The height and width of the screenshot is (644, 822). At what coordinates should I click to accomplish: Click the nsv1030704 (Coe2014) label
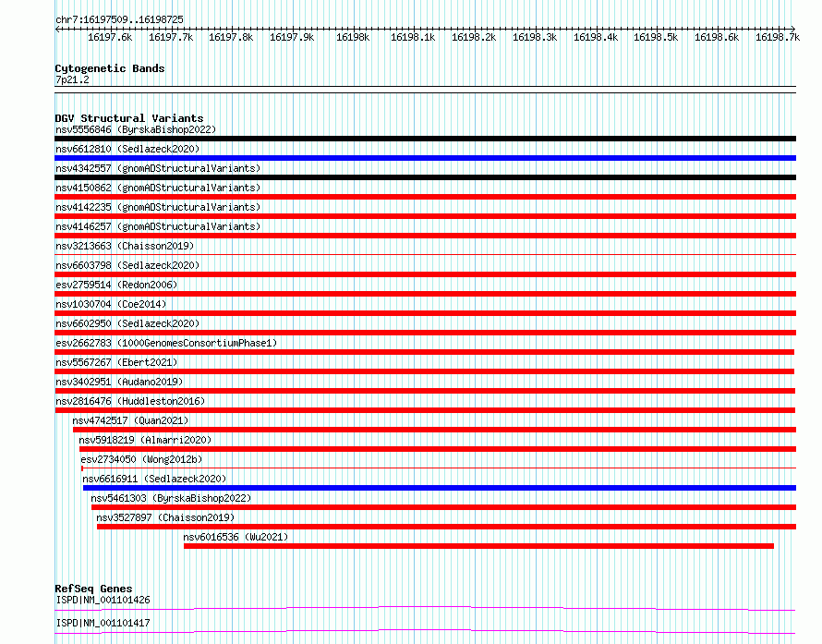pyautogui.click(x=111, y=304)
